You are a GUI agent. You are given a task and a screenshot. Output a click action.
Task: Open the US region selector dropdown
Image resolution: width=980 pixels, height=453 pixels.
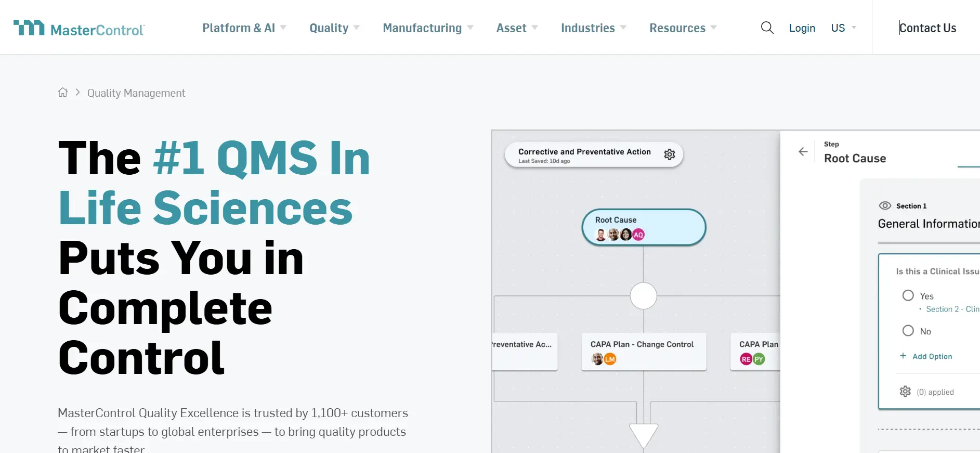843,28
